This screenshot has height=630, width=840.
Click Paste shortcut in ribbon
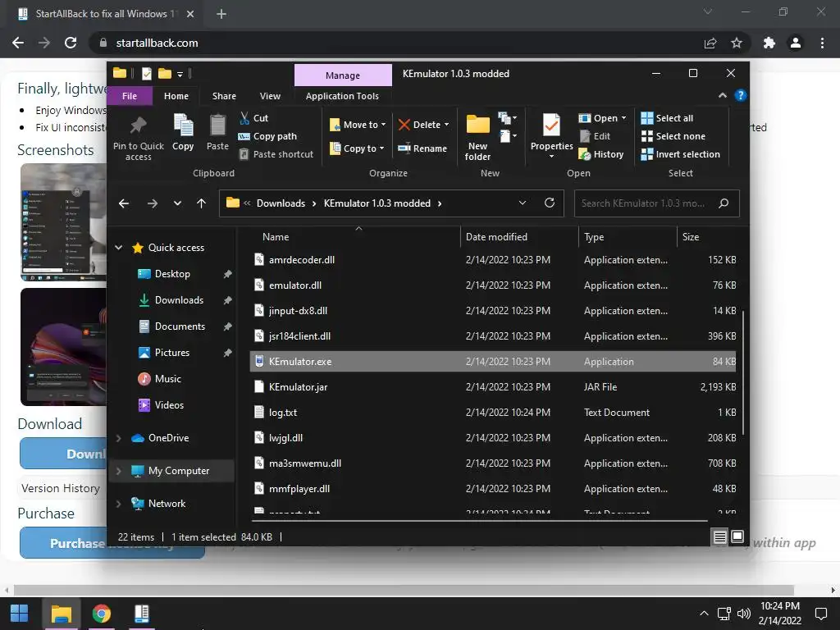click(x=276, y=154)
